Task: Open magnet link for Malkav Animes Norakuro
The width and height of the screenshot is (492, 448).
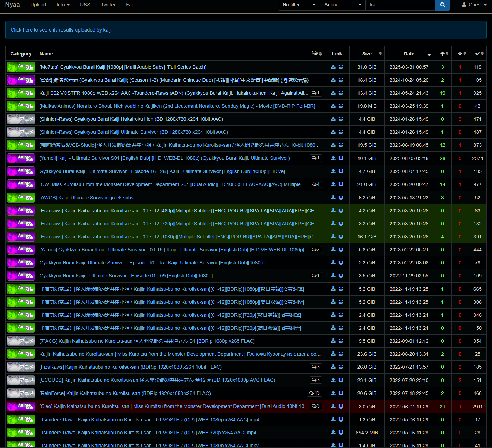Action: pos(341,106)
